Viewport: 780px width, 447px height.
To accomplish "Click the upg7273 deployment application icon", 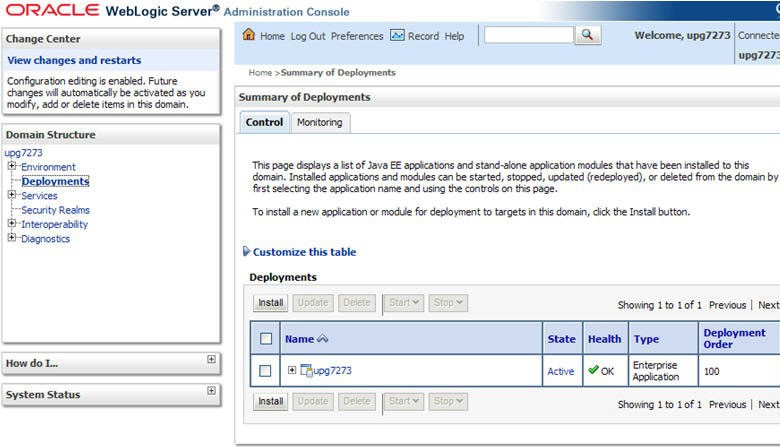I will [306, 370].
